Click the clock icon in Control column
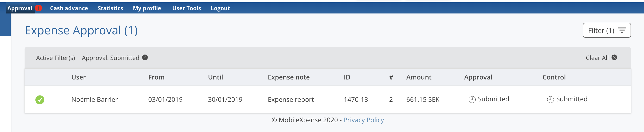The width and height of the screenshot is (644, 132). [550, 100]
